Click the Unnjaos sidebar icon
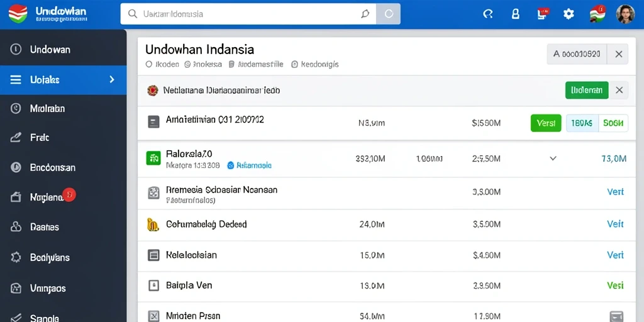The image size is (644, 322). click(x=16, y=288)
